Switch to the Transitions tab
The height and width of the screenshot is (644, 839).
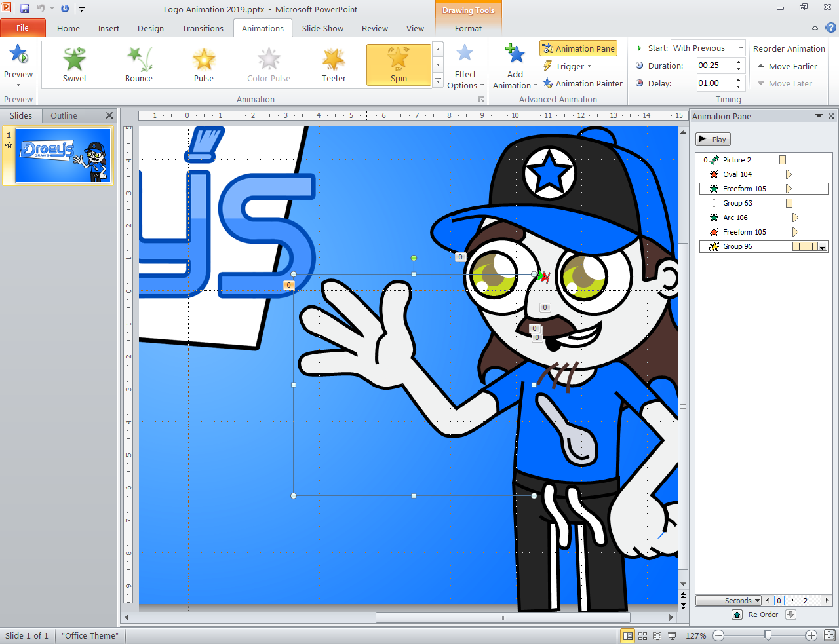pyautogui.click(x=203, y=28)
